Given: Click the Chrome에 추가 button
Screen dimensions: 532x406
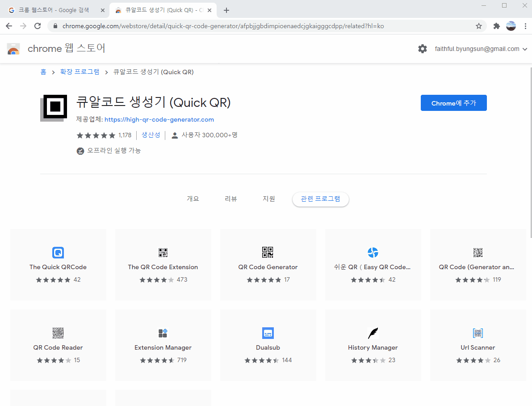Looking at the screenshot, I should point(454,103).
